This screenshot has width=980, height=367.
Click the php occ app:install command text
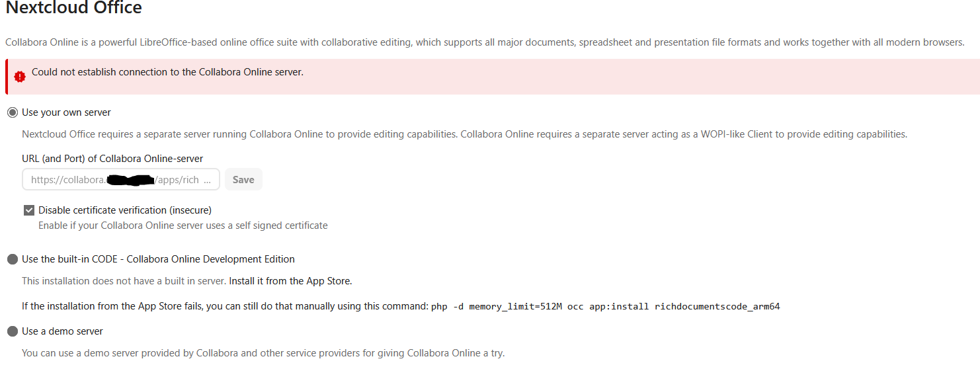605,306
